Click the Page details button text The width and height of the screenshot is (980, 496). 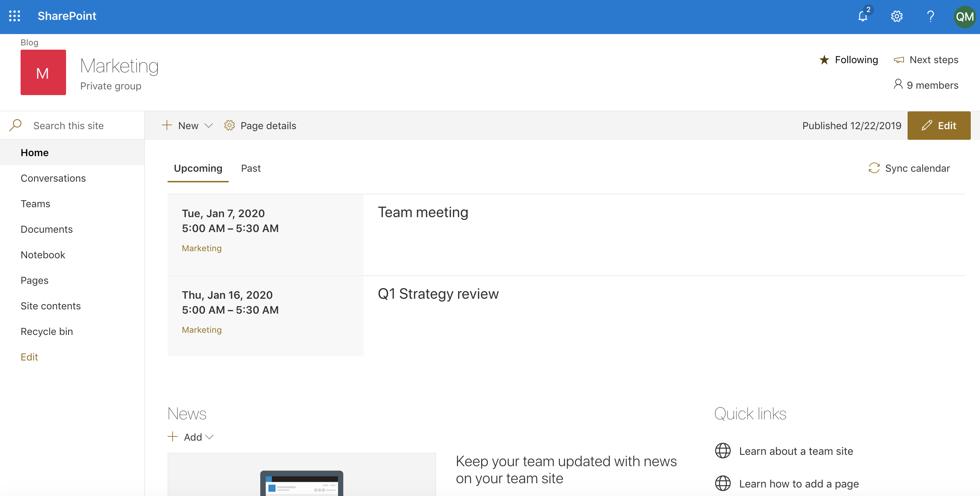tap(268, 126)
